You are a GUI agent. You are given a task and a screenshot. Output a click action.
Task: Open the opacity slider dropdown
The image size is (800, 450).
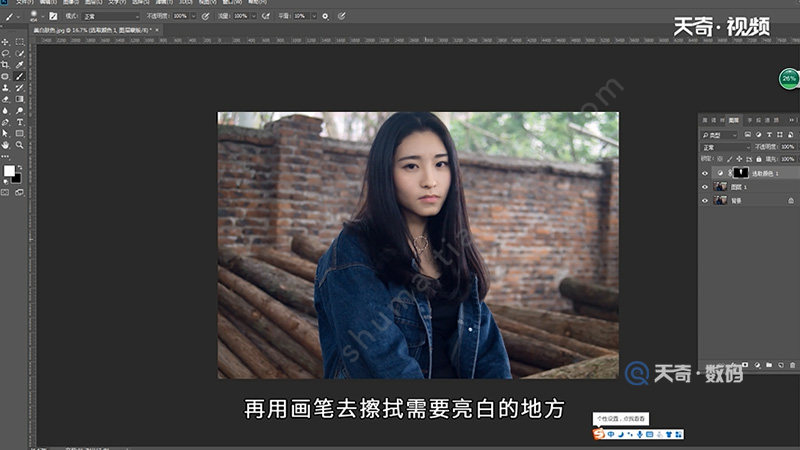[193, 16]
